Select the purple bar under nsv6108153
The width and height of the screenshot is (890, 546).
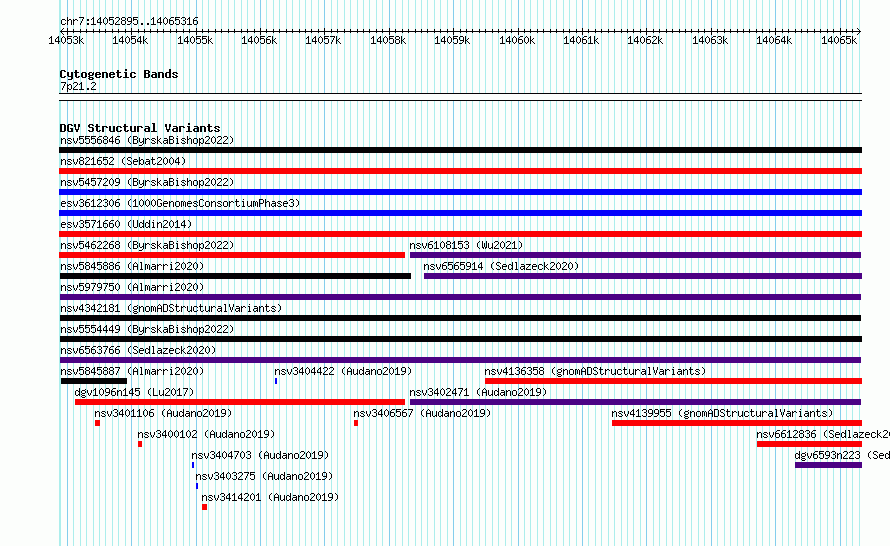636,255
